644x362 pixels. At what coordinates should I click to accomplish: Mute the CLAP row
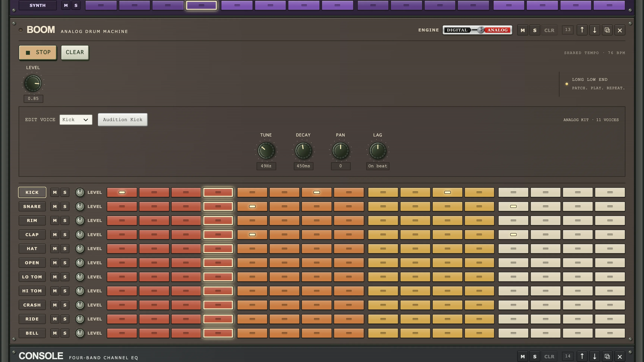(x=55, y=235)
